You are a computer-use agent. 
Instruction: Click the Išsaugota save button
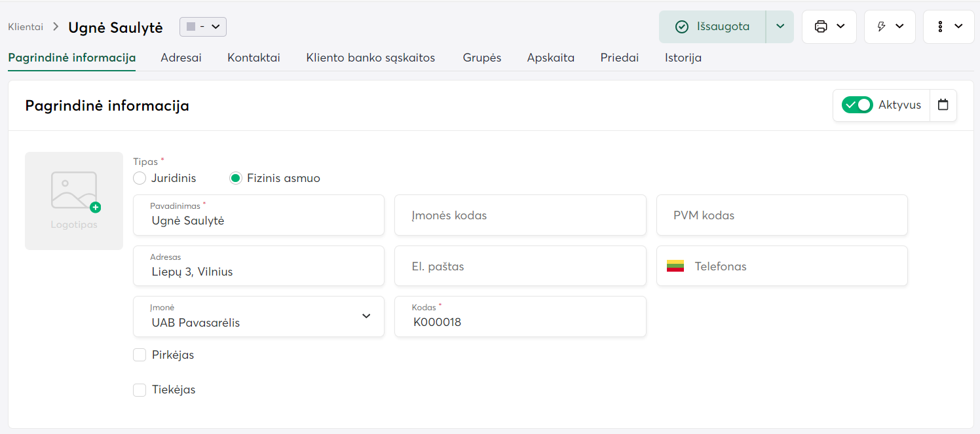point(713,27)
